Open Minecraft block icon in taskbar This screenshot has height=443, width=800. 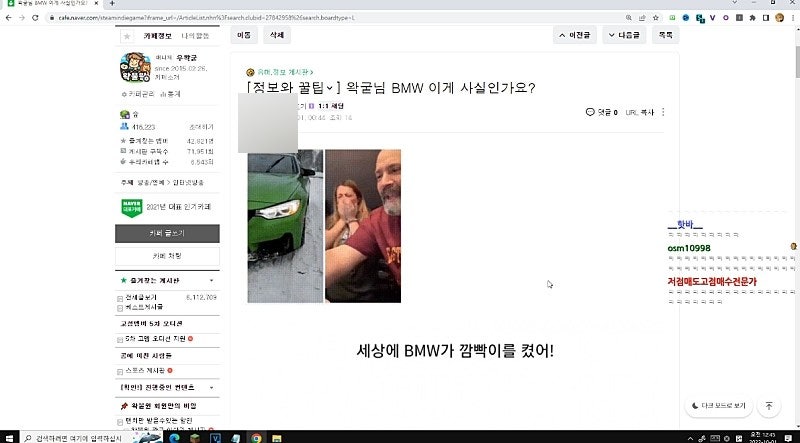(194, 438)
